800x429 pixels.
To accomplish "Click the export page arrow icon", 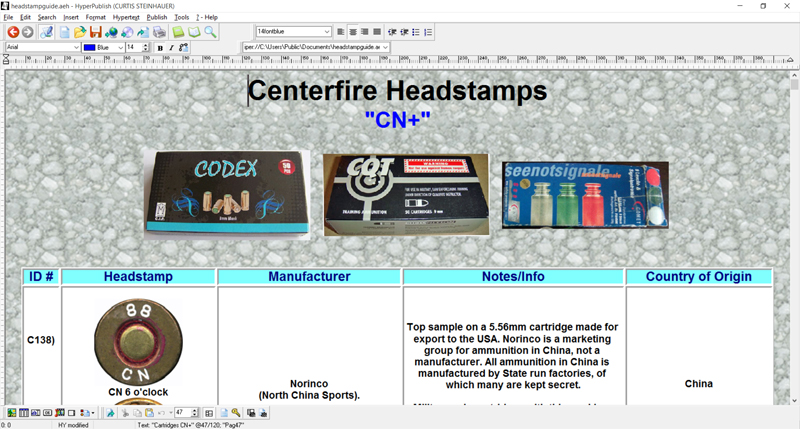I will coord(143,32).
